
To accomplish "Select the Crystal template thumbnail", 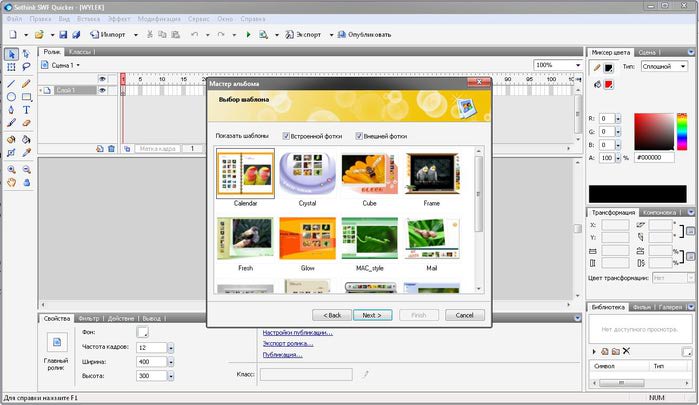I will point(307,174).
